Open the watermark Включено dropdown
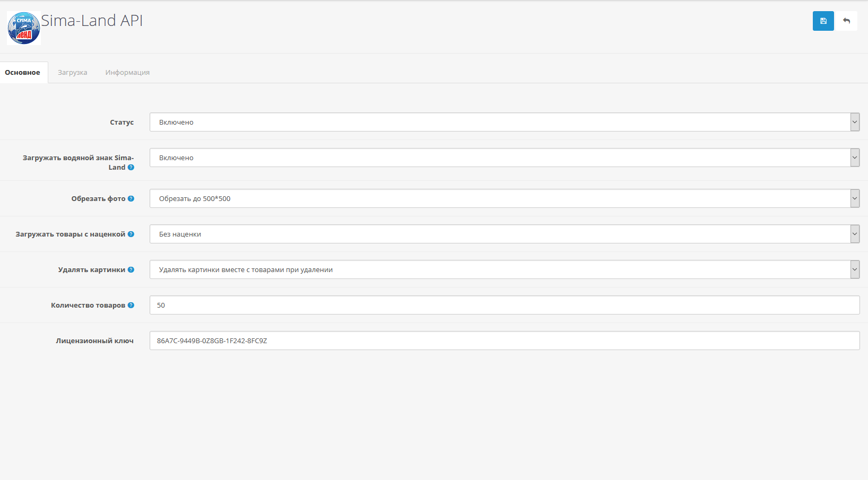Image resolution: width=868 pixels, height=480 pixels. coord(504,158)
